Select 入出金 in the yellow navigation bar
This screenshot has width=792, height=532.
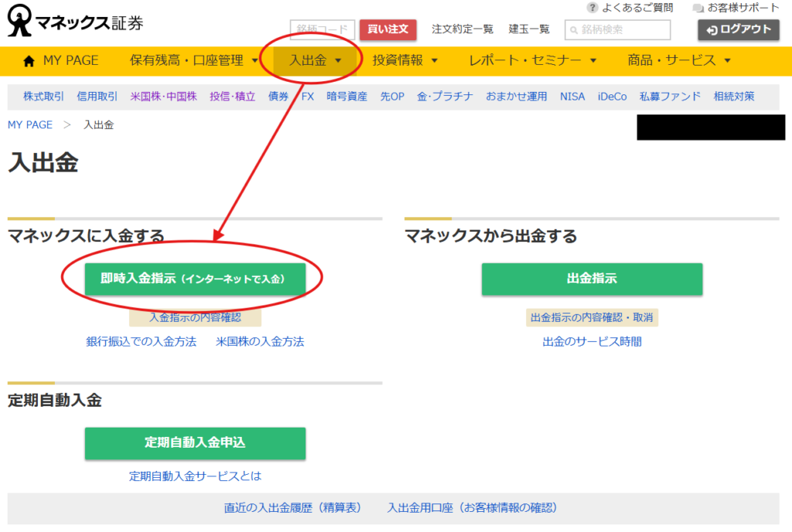point(316,60)
